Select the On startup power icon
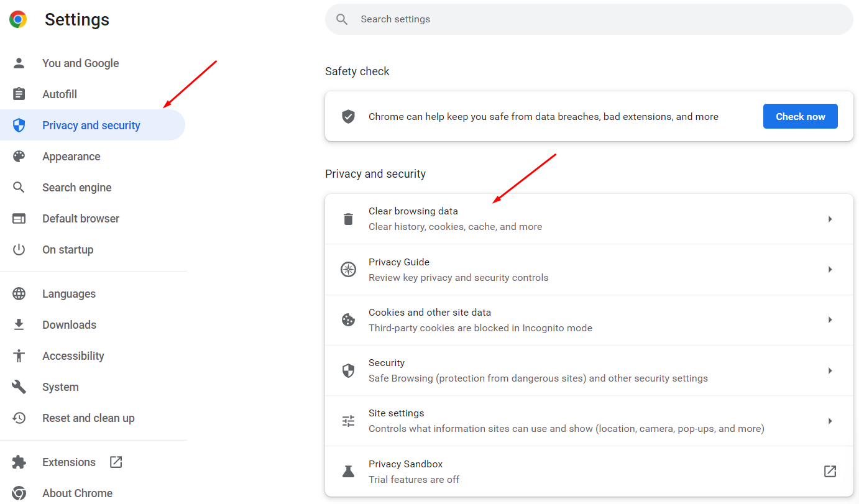859x504 pixels. (19, 249)
